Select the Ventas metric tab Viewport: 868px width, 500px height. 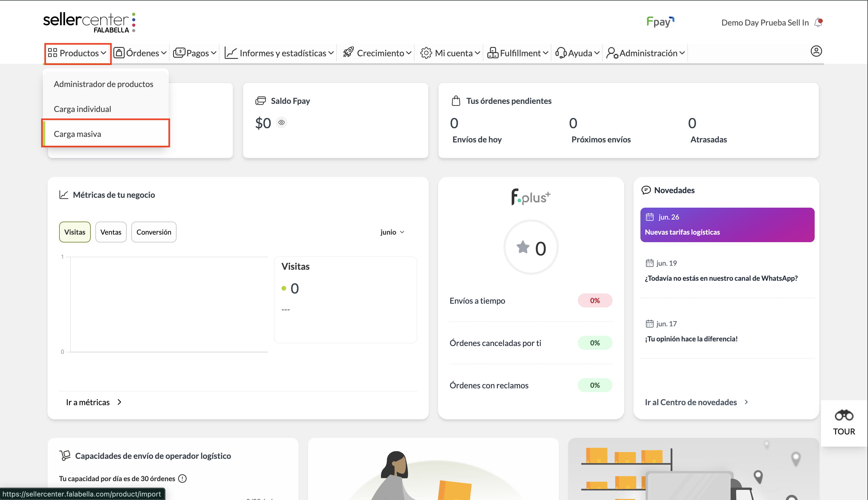coord(111,232)
